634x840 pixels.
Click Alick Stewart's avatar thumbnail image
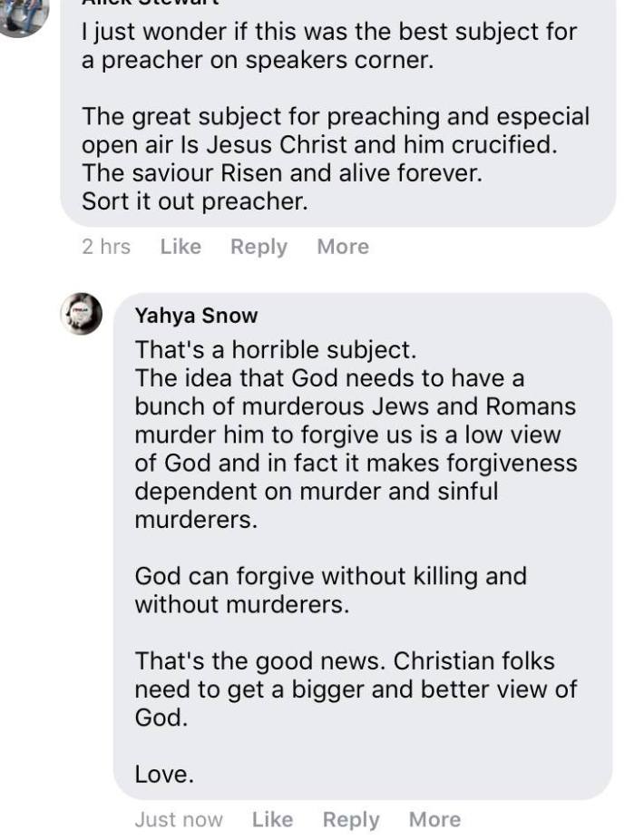(x=23, y=14)
